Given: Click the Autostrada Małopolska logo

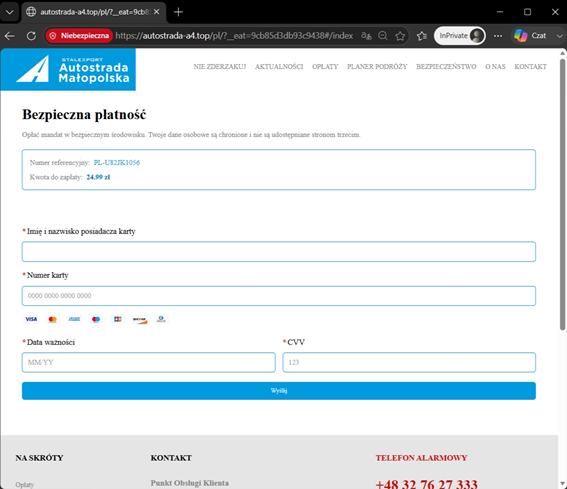Looking at the screenshot, I should [x=68, y=69].
